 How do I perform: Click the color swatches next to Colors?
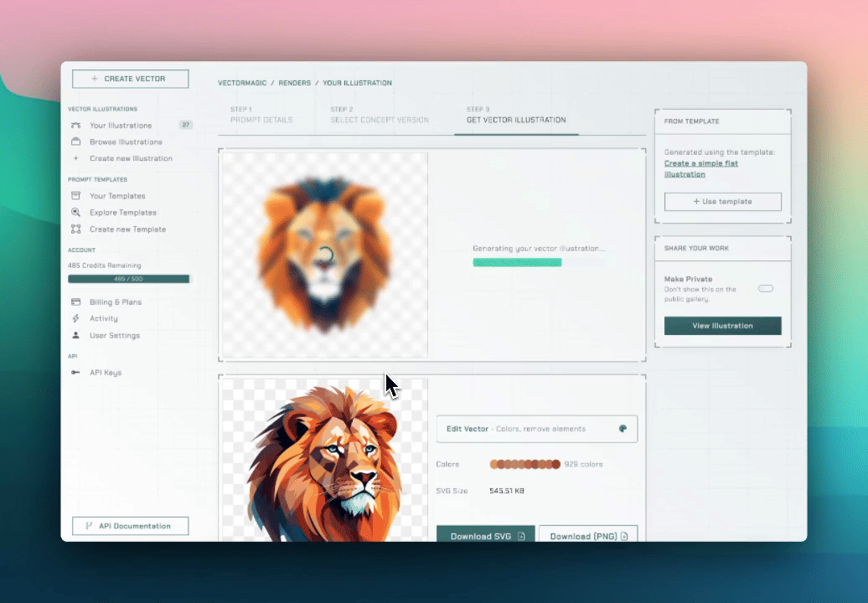tap(524, 464)
